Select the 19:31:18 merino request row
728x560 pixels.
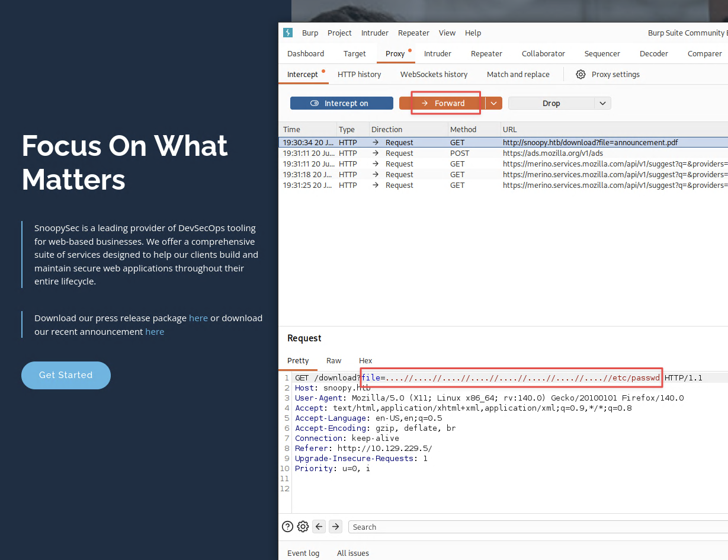click(503, 174)
